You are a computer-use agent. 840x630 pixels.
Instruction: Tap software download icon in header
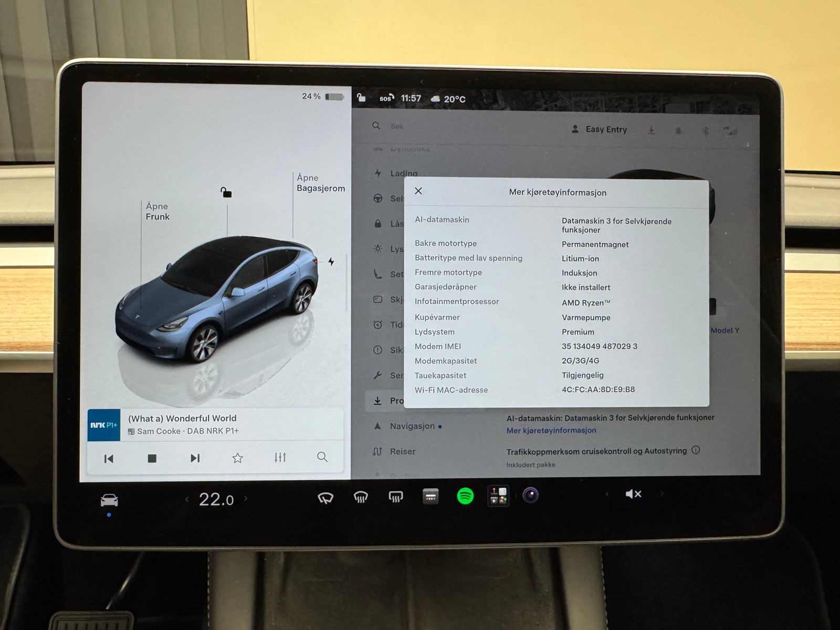coord(651,130)
